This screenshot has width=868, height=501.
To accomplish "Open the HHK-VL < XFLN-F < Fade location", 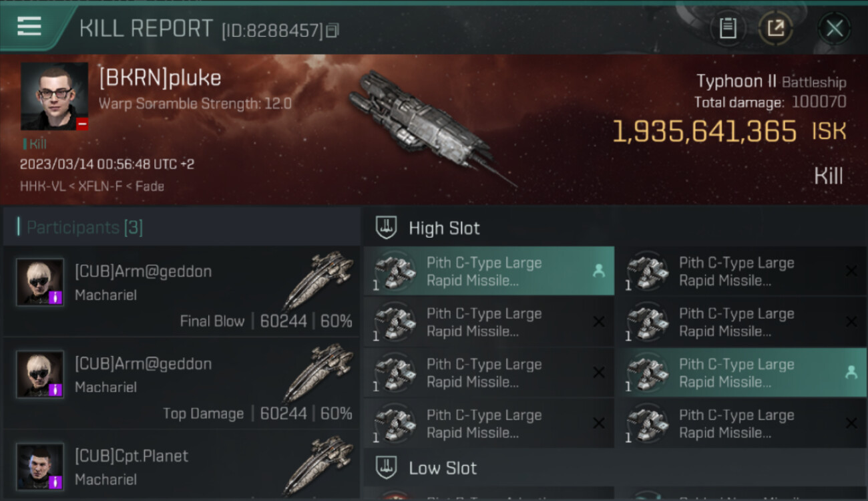I will point(92,186).
